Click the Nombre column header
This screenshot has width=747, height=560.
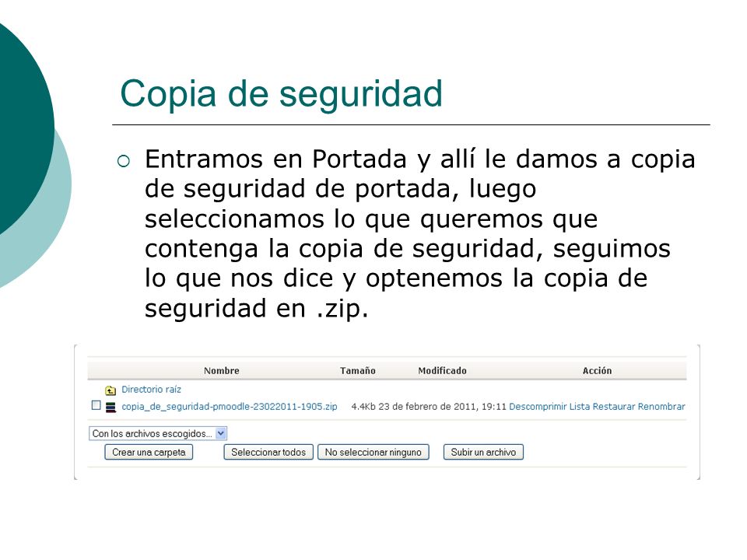222,370
